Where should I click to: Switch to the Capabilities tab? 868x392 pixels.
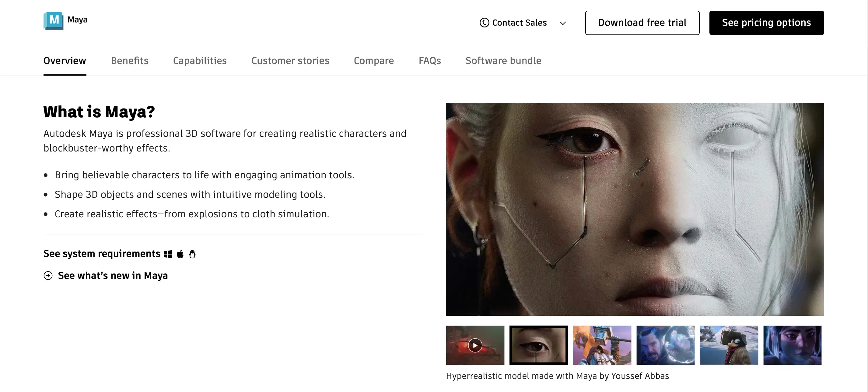[199, 61]
